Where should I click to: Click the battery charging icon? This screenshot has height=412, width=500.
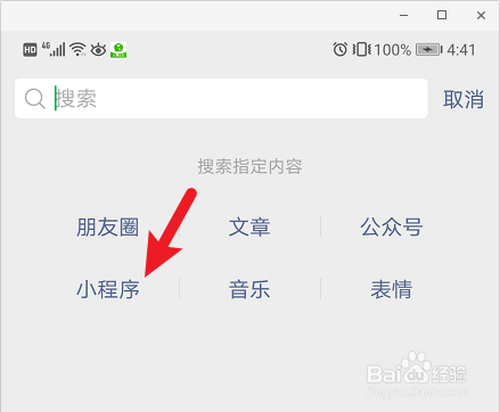click(429, 50)
